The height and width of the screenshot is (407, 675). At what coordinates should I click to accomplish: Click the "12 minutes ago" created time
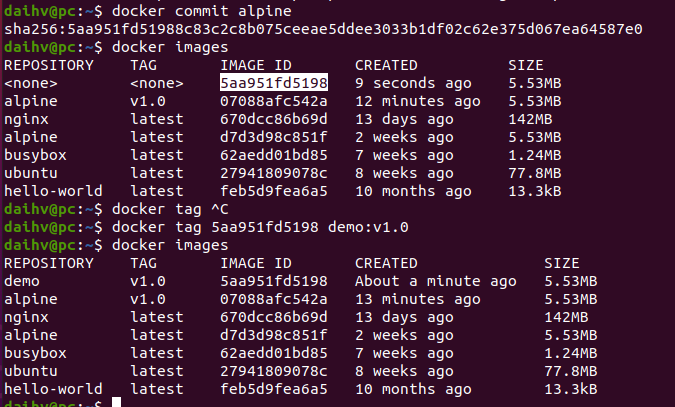(x=417, y=100)
